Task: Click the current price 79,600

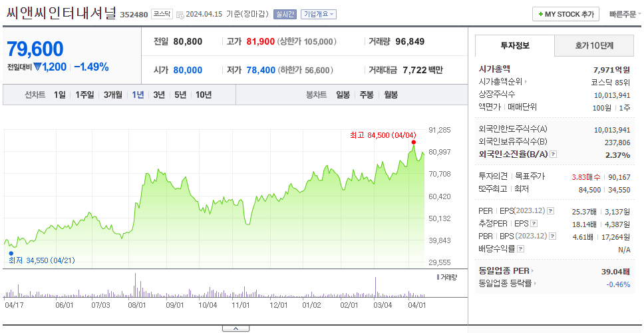Action: (35, 49)
